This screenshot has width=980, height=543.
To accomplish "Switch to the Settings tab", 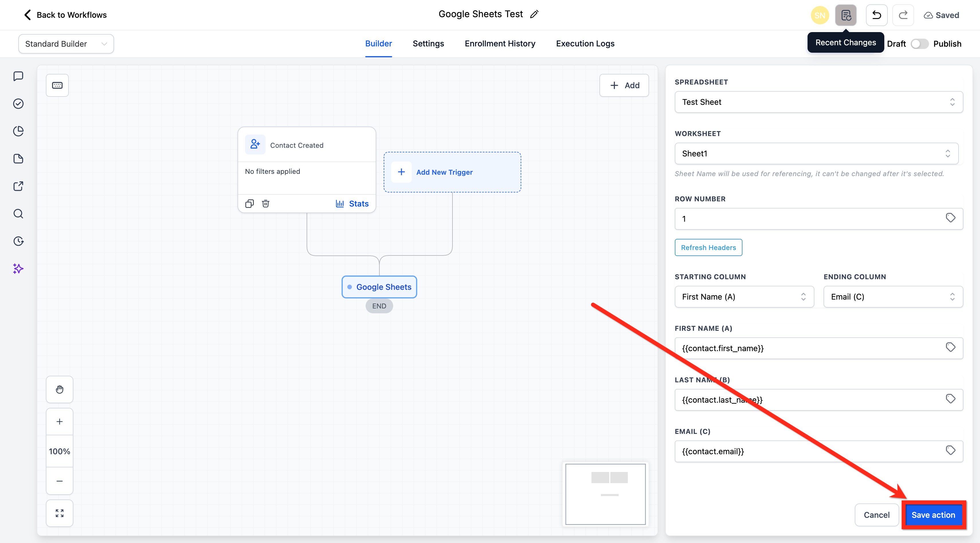I will pyautogui.click(x=428, y=44).
